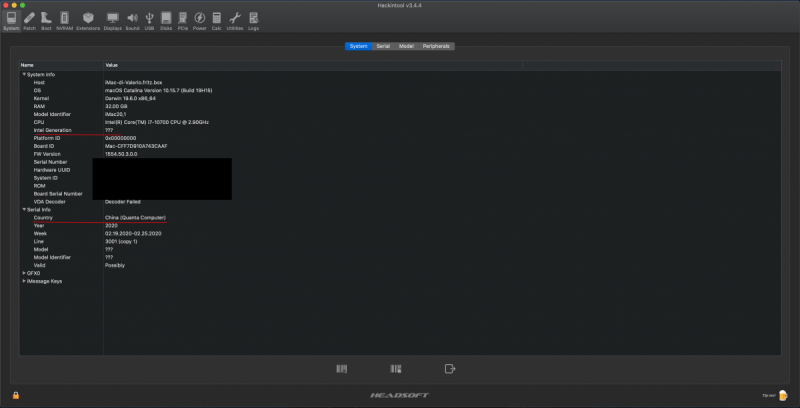Screen dimensions: 800x408
Task: Select the Host row
Action: point(400,82)
